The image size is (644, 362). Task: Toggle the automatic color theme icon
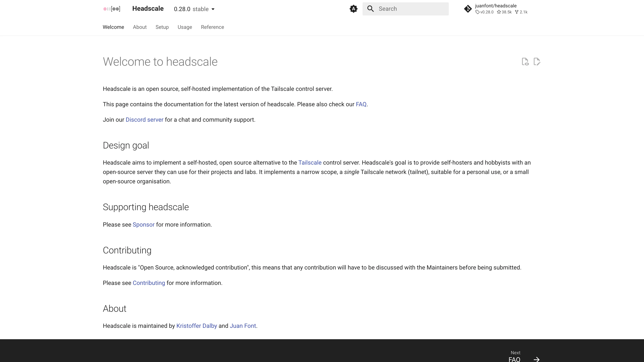tap(353, 9)
